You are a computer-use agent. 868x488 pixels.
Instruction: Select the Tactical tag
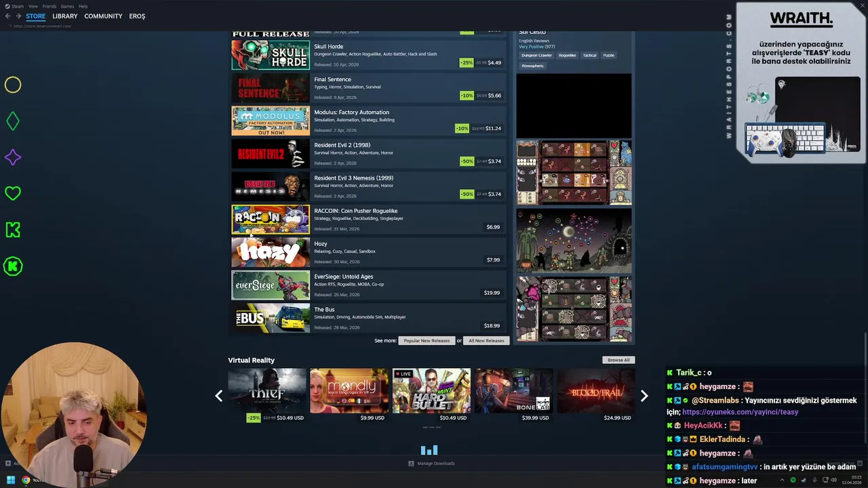tap(590, 55)
